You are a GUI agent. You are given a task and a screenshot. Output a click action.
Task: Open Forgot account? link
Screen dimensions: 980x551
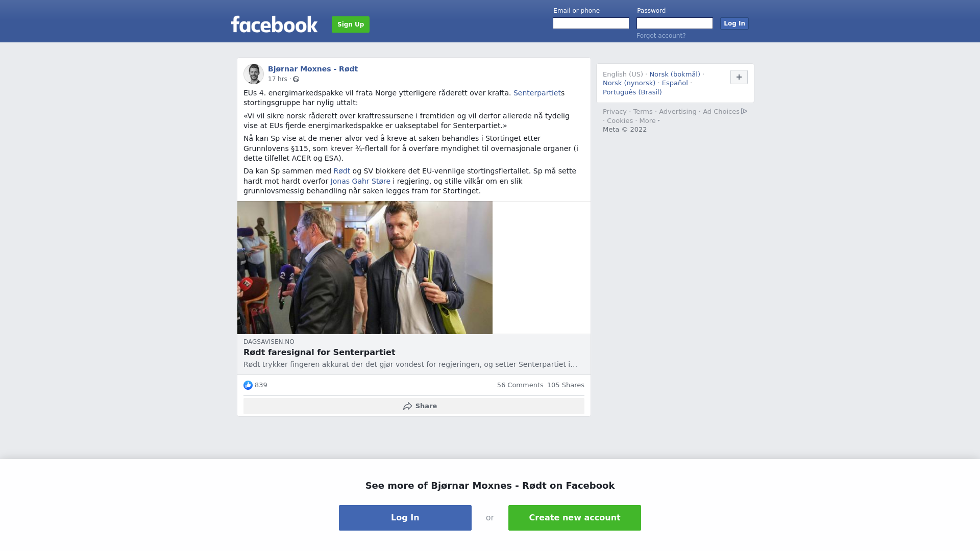[661, 36]
